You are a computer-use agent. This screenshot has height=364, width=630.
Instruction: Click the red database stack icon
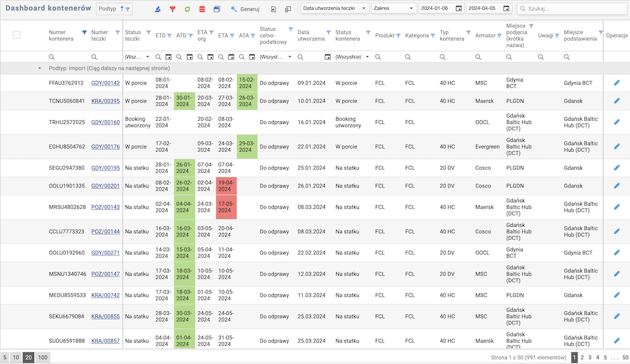pyautogui.click(x=202, y=9)
